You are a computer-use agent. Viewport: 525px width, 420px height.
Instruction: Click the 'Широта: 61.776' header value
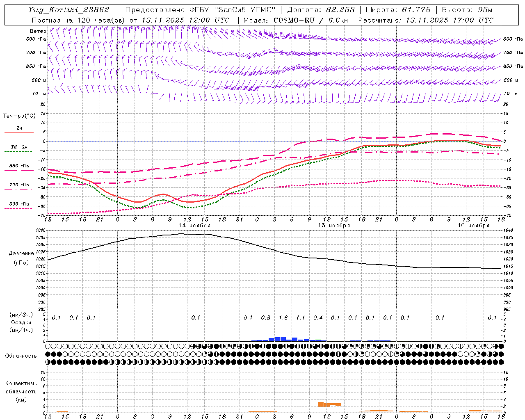pyautogui.click(x=398, y=10)
